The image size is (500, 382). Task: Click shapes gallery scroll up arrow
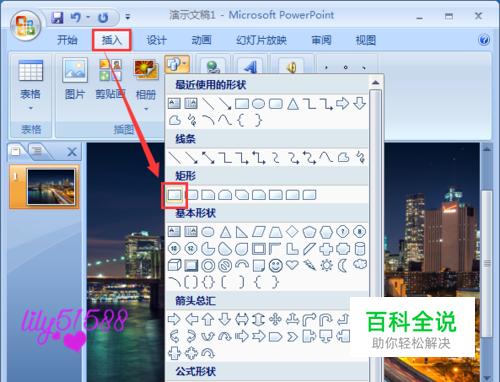tap(376, 82)
